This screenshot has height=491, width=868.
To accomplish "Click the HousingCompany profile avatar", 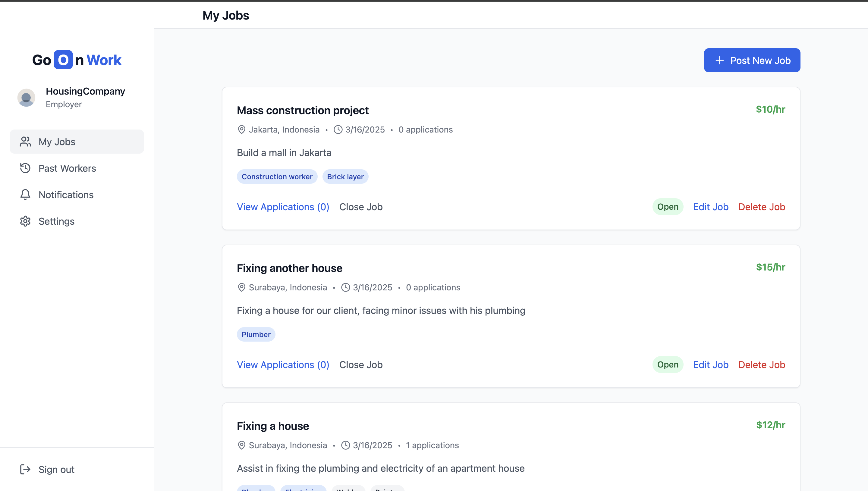I will coord(26,98).
